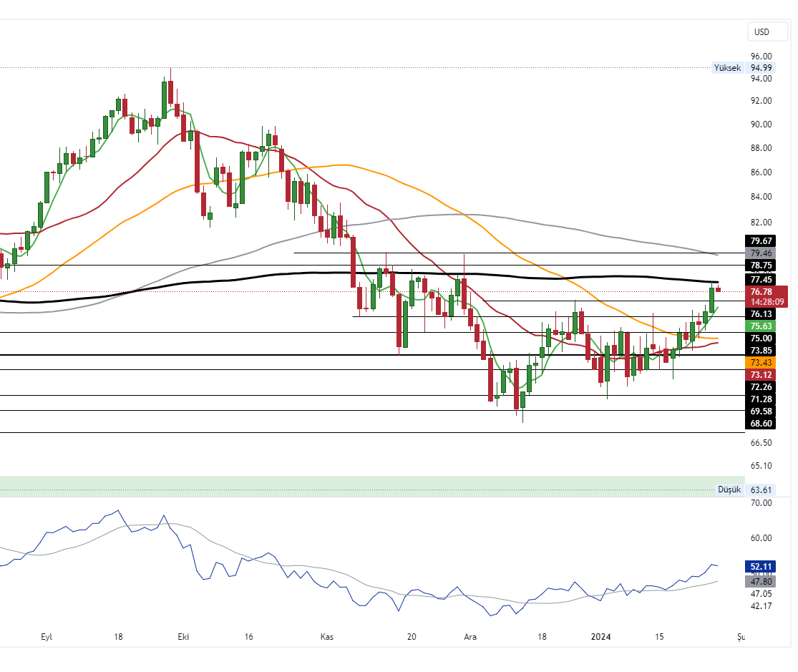Click the Düşük low price label
The height and width of the screenshot is (672, 798).
point(729,490)
